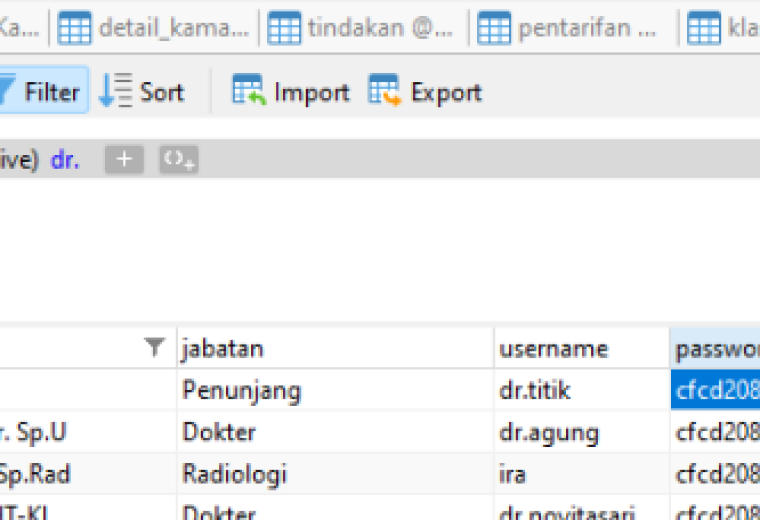The height and width of the screenshot is (520, 760).
Task: Click the filter funnel in column header
Action: [x=155, y=347]
